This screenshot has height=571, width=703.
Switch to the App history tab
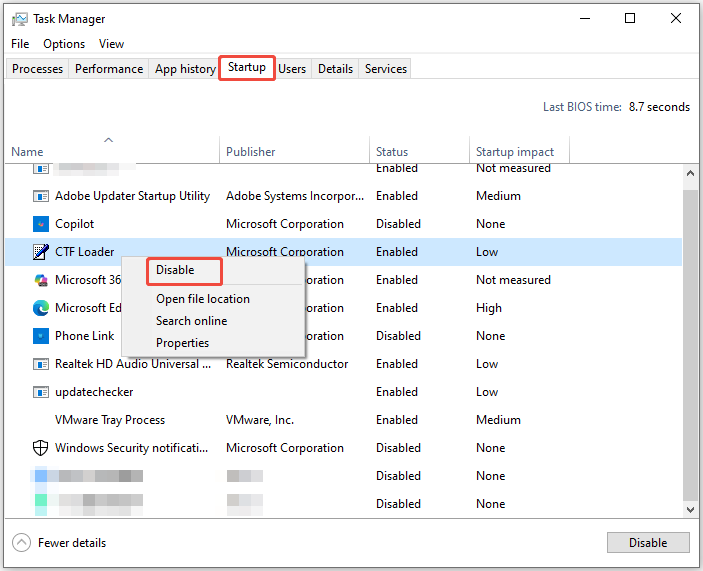[x=185, y=69]
